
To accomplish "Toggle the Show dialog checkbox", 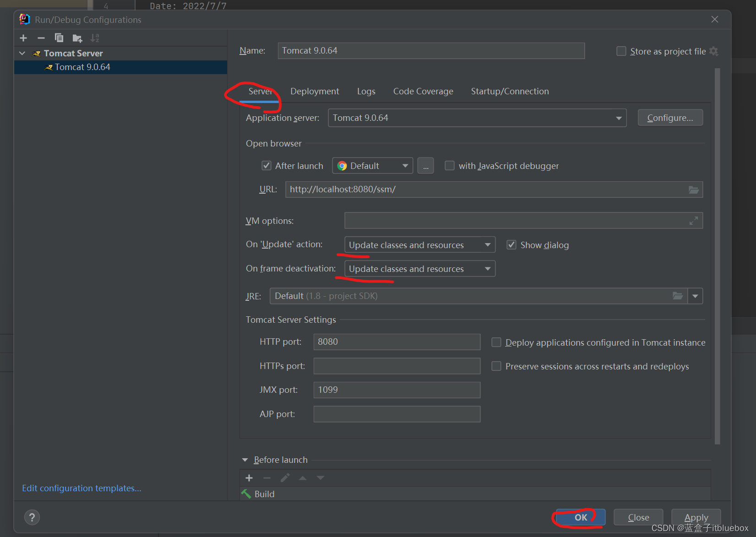I will pos(511,245).
